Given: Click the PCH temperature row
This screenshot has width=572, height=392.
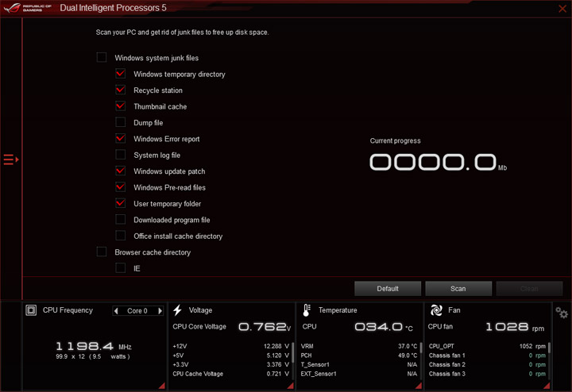Looking at the screenshot, I should point(359,355).
